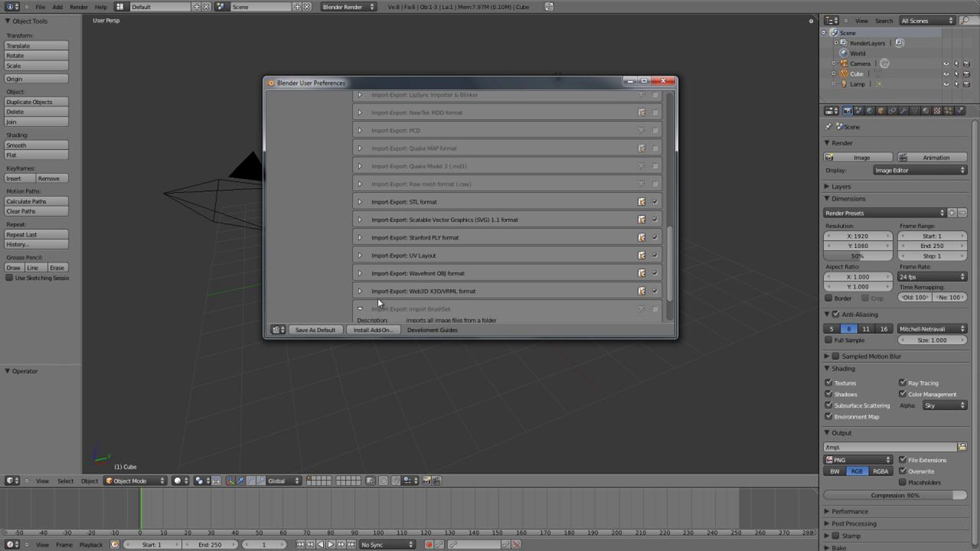Open the Object properties cube tab icon

point(881,111)
